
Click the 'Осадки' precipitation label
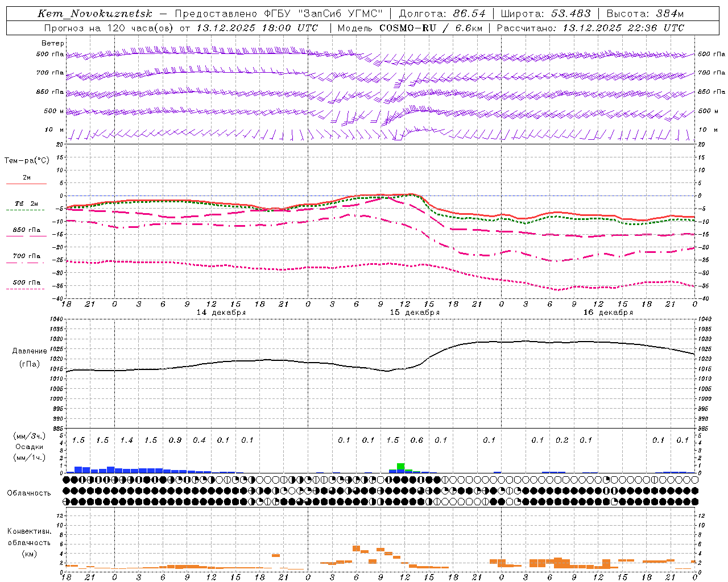click(x=29, y=447)
